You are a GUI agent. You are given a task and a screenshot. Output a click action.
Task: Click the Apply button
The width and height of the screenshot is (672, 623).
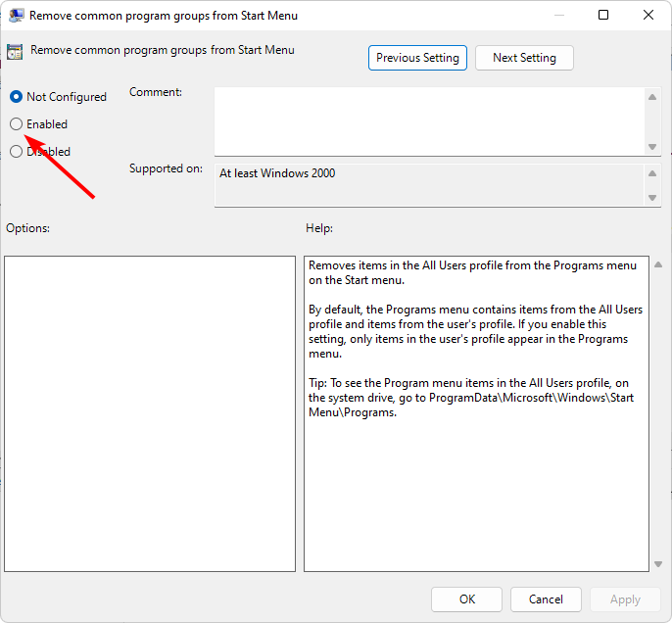[x=625, y=599]
